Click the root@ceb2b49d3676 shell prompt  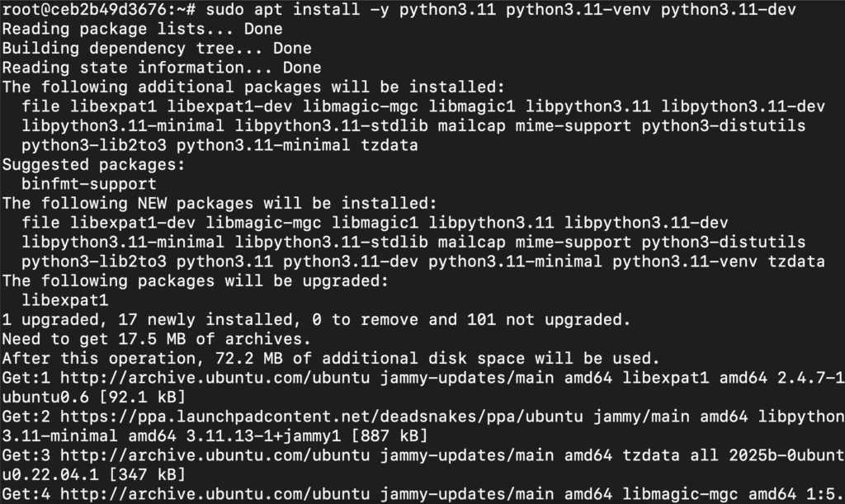coord(99,9)
